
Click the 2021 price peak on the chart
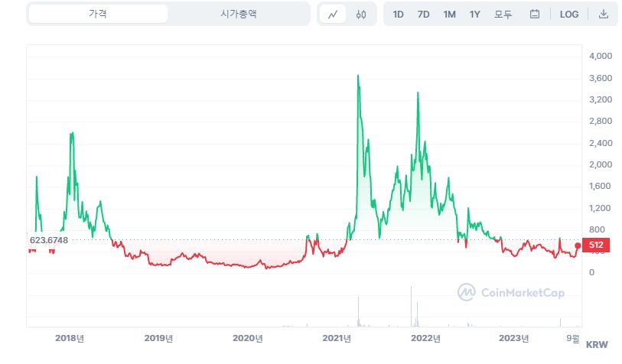point(358,76)
